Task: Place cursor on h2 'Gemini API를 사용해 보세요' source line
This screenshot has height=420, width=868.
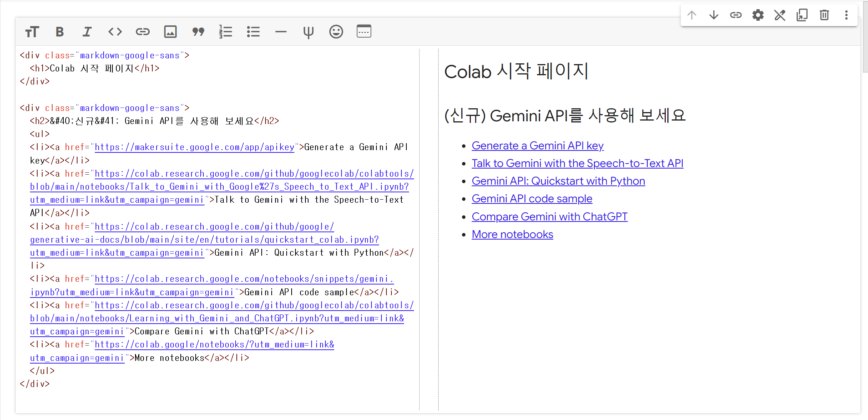Action: tap(154, 121)
